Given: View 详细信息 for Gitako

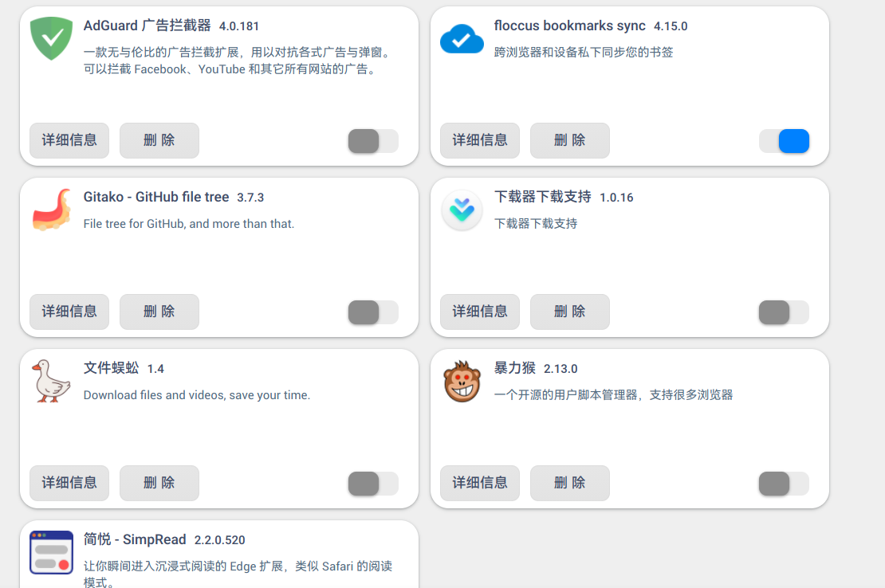Looking at the screenshot, I should click(x=69, y=312).
